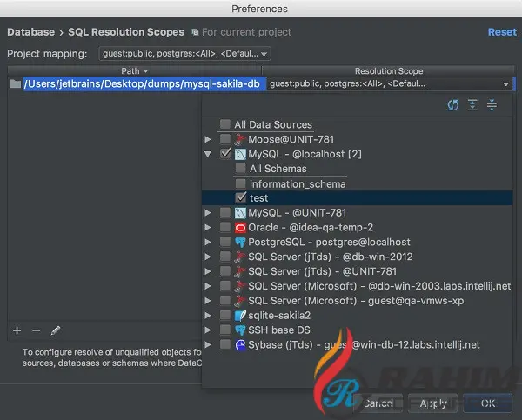Click the Oracle data source icon
522x420 pixels.
pos(240,228)
